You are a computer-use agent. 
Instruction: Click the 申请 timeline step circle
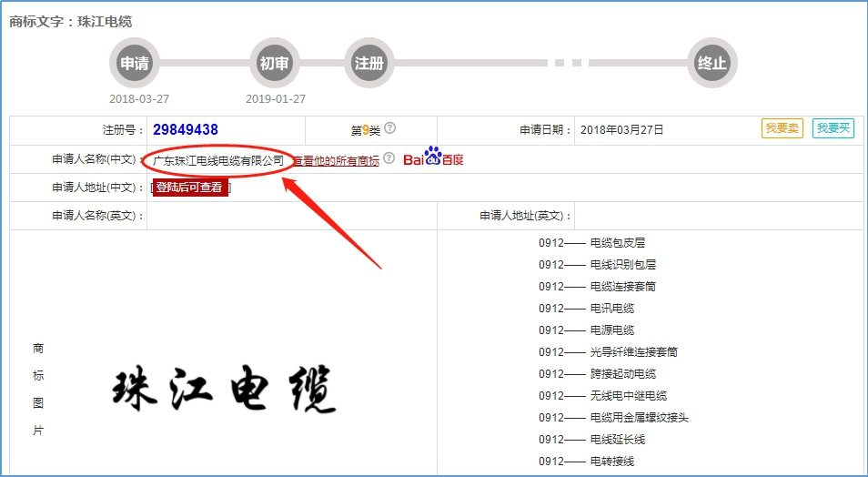tap(135, 64)
